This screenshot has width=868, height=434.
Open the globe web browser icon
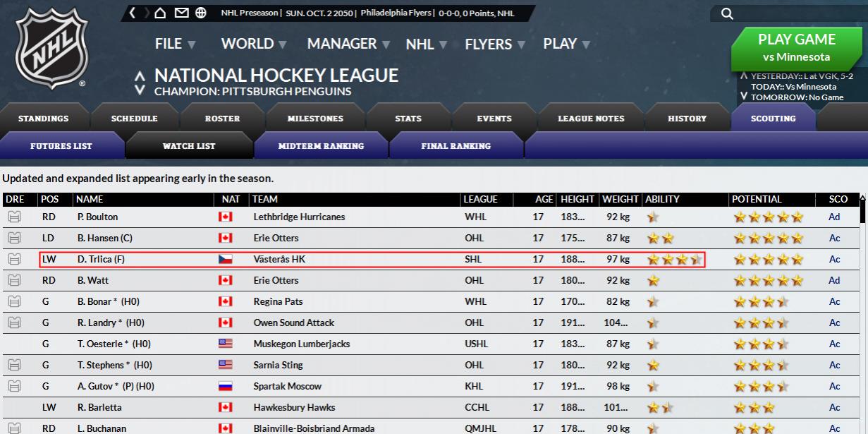pyautogui.click(x=201, y=13)
